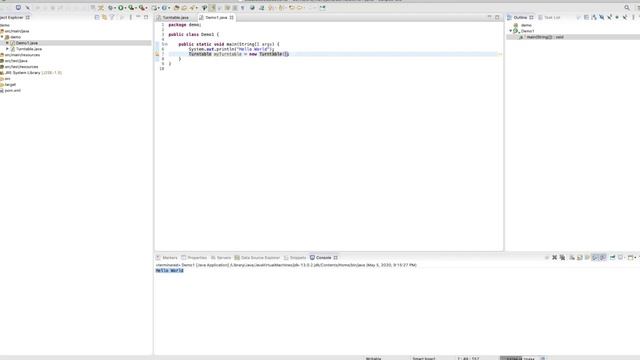
Task: Click Hello World output in console
Action: (169, 270)
